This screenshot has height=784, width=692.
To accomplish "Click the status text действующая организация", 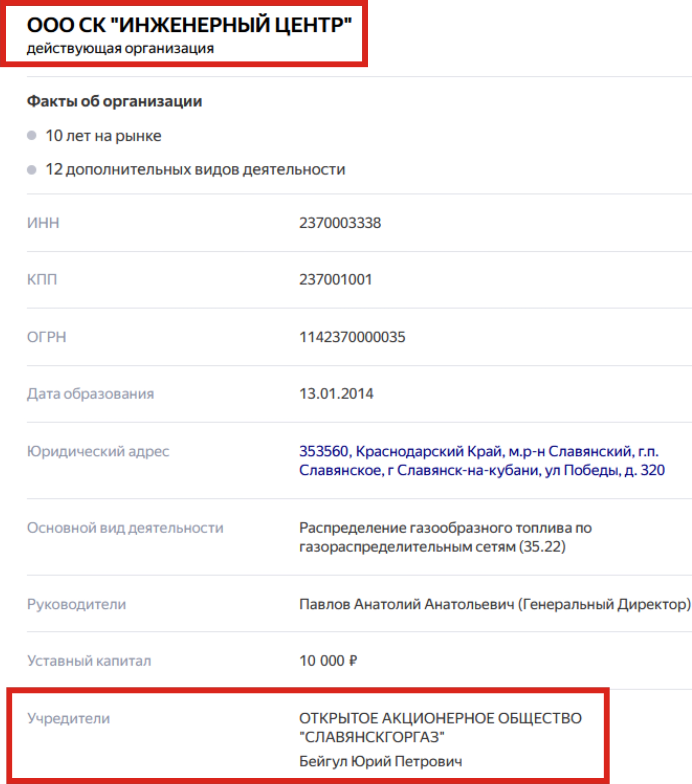I will [120, 49].
